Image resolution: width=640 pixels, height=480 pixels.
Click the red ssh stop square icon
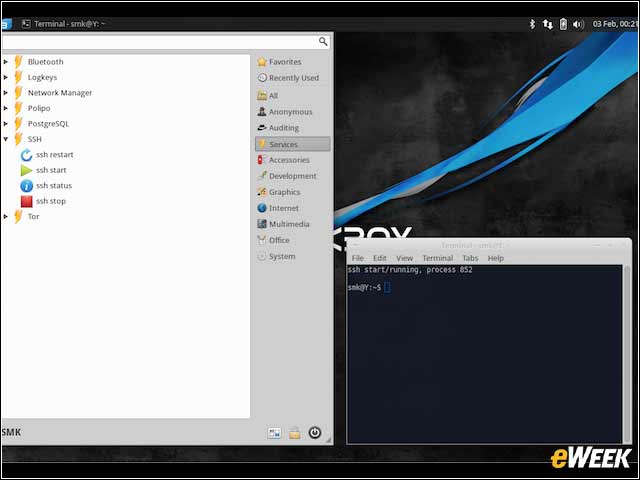click(27, 201)
